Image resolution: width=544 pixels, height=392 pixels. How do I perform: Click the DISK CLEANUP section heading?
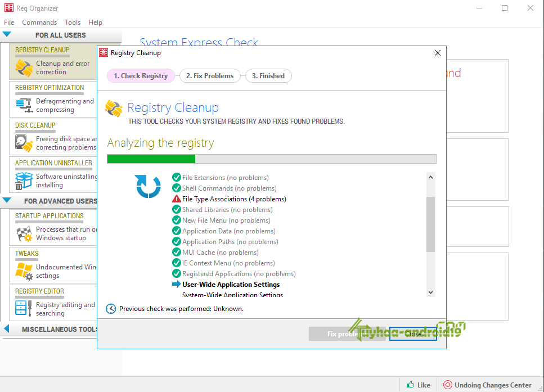35,125
